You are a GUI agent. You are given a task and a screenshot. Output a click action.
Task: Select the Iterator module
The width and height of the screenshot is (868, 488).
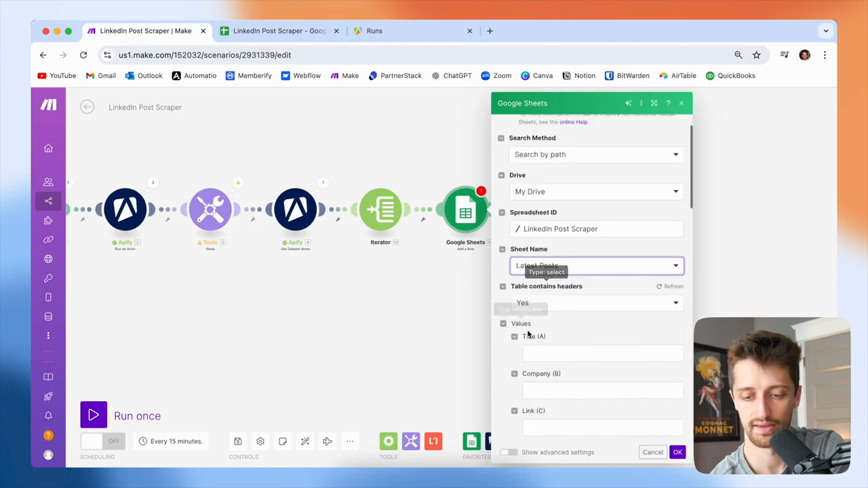380,209
